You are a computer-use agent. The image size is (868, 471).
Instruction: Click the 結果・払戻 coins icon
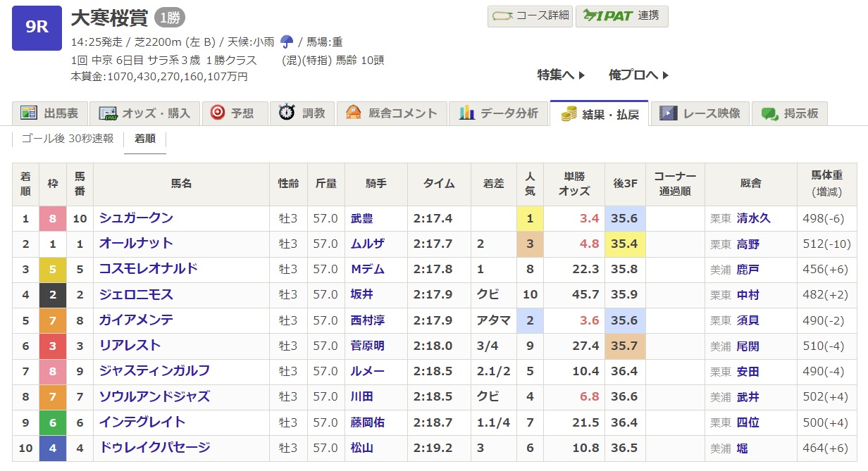point(569,114)
